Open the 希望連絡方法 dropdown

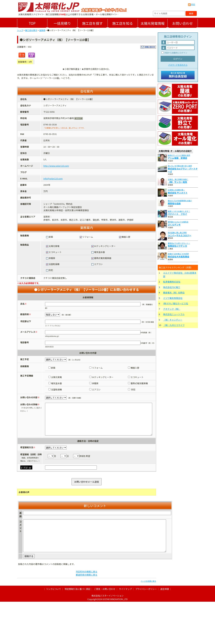56,448
